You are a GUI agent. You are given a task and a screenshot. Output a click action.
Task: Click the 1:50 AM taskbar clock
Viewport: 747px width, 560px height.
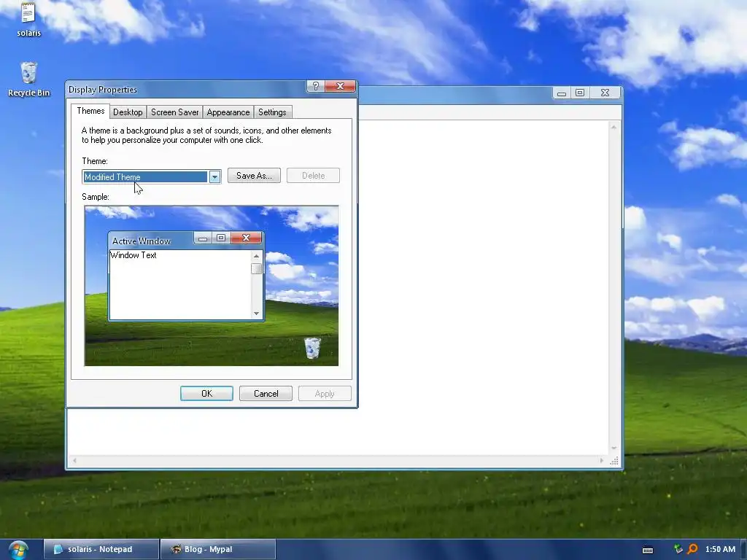click(x=720, y=549)
